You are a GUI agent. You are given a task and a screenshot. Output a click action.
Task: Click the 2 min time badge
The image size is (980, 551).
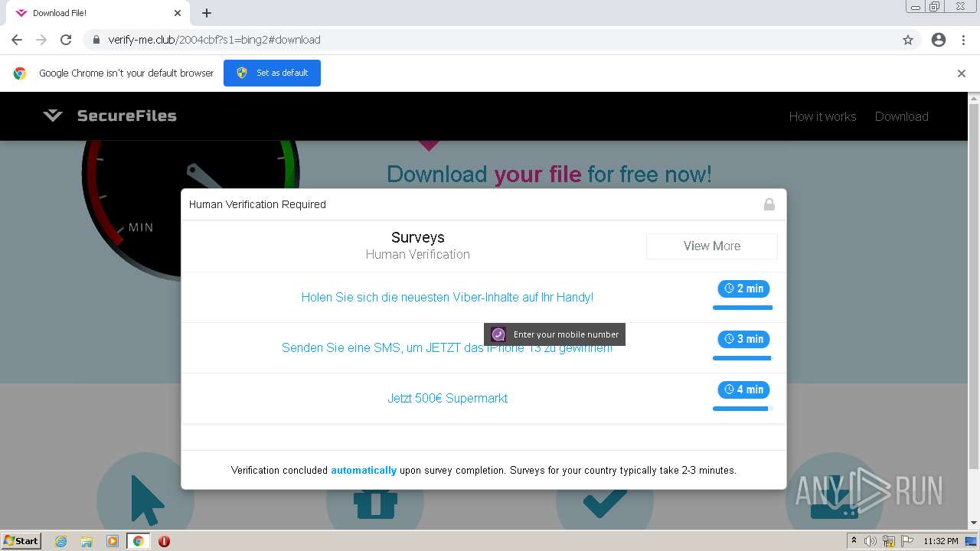(743, 289)
